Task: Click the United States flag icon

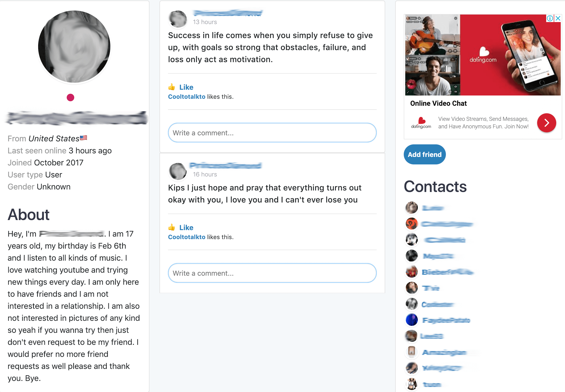Action: (84, 138)
